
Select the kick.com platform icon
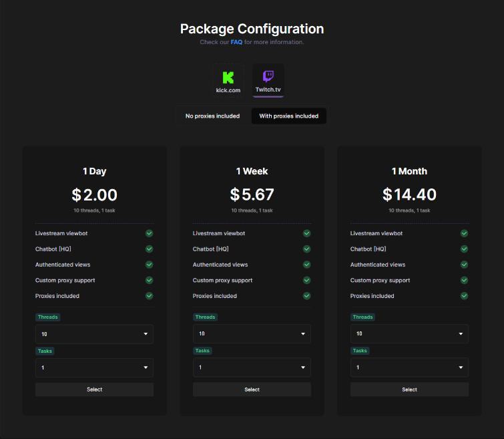coord(228,81)
